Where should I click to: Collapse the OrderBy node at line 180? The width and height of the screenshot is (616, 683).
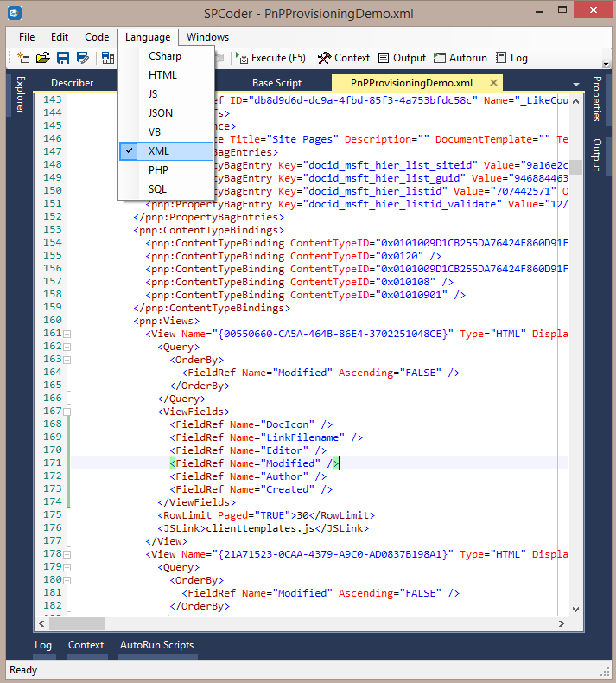[67, 581]
